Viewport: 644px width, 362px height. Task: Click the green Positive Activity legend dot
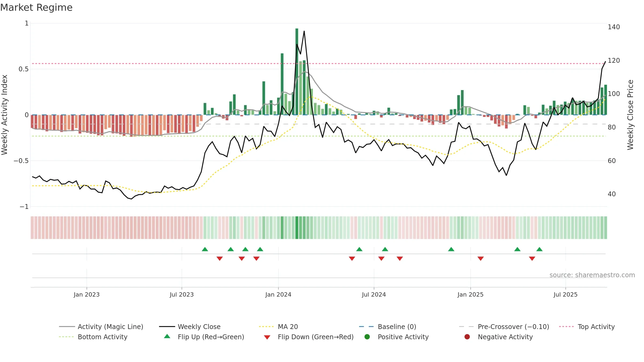367,337
